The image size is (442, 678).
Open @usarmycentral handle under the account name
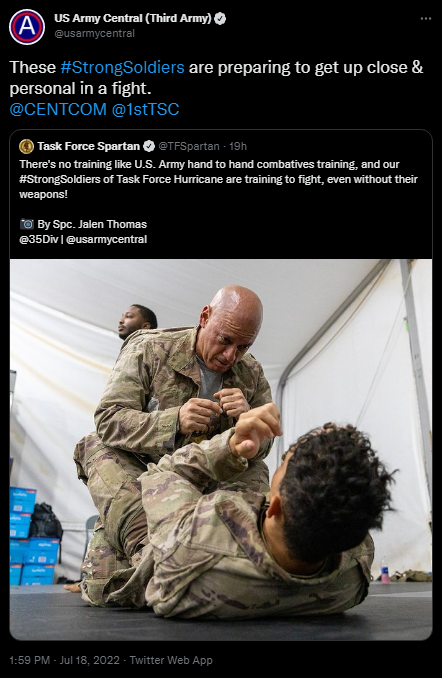click(x=94, y=33)
